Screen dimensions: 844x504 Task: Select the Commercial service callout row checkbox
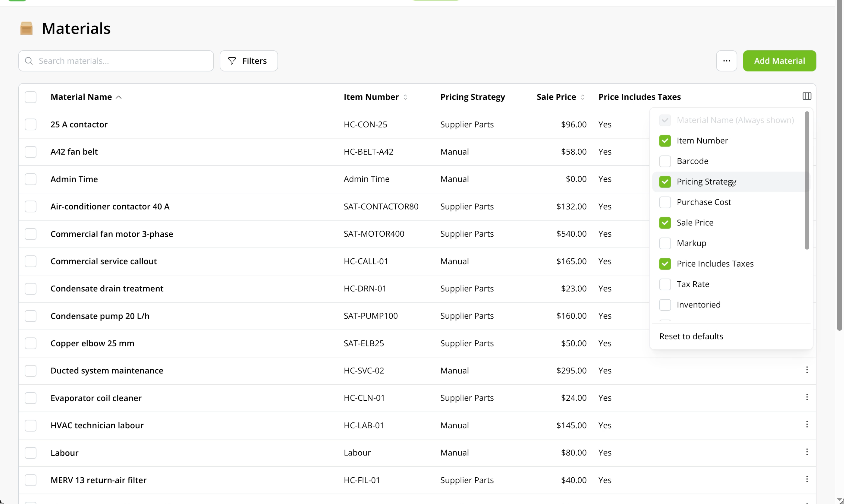pyautogui.click(x=31, y=261)
